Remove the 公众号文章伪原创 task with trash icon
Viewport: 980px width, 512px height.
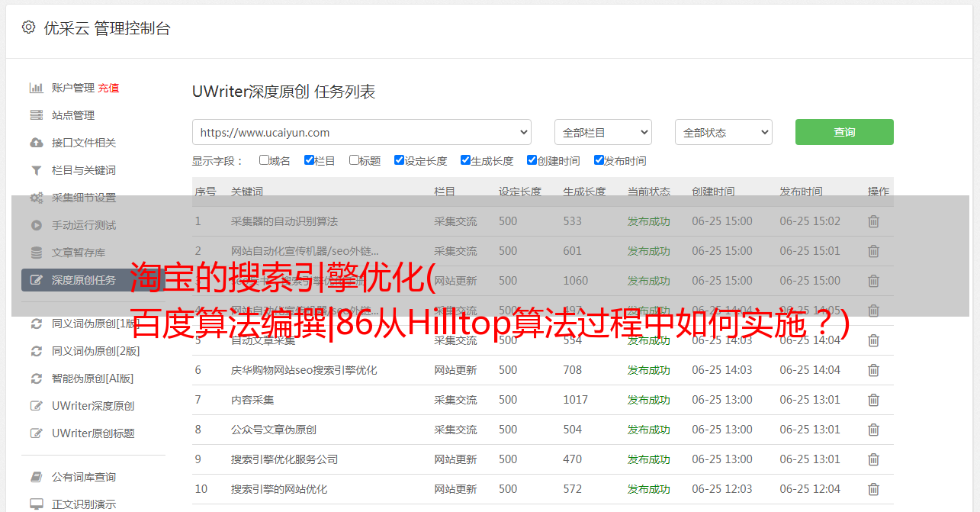pos(873,430)
